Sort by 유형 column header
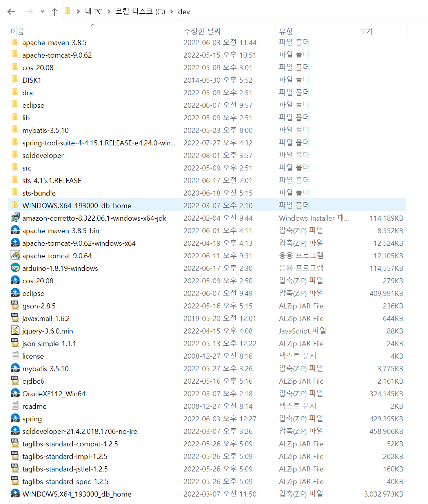Viewport: 428px width, 504px height. pyautogui.click(x=286, y=31)
